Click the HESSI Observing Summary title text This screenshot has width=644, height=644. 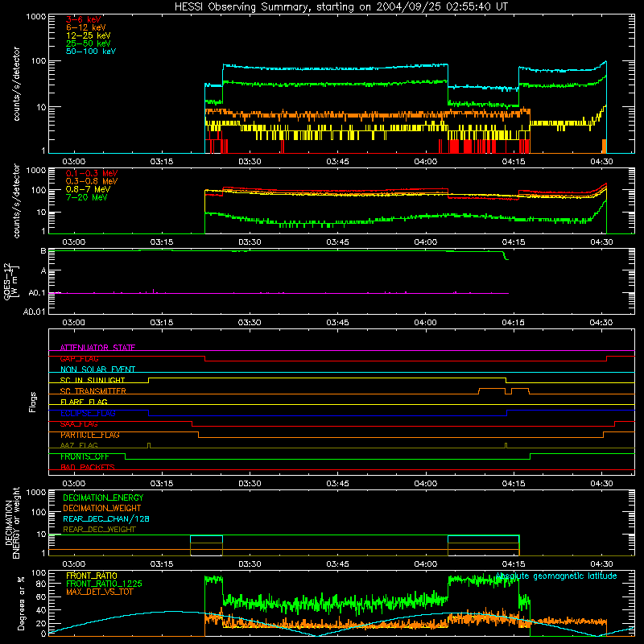[x=341, y=7]
